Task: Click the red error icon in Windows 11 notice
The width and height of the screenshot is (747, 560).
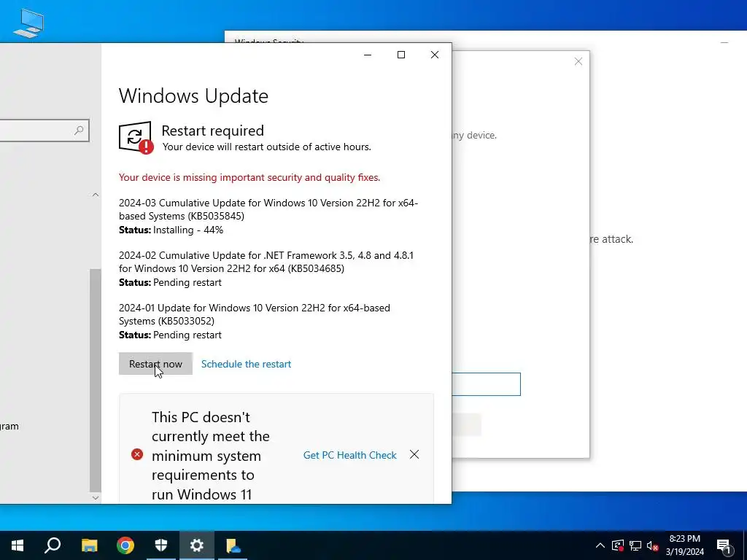Action: point(137,454)
